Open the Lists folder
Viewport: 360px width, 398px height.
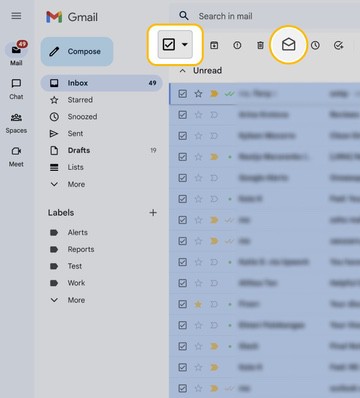[x=101, y=167]
